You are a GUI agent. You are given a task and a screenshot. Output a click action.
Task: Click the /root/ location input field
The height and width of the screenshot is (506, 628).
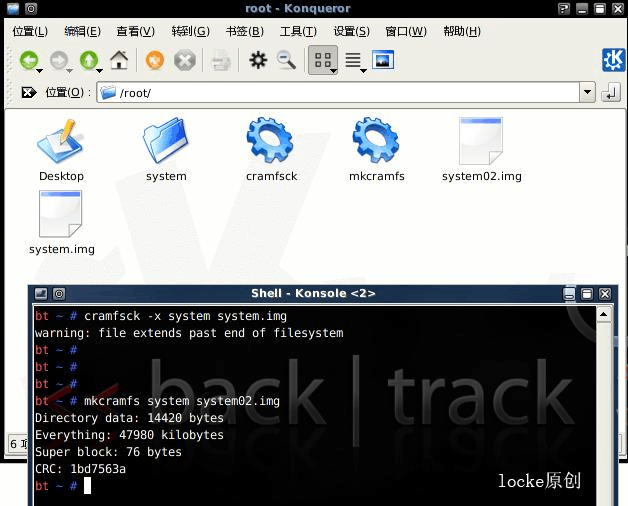(338, 93)
